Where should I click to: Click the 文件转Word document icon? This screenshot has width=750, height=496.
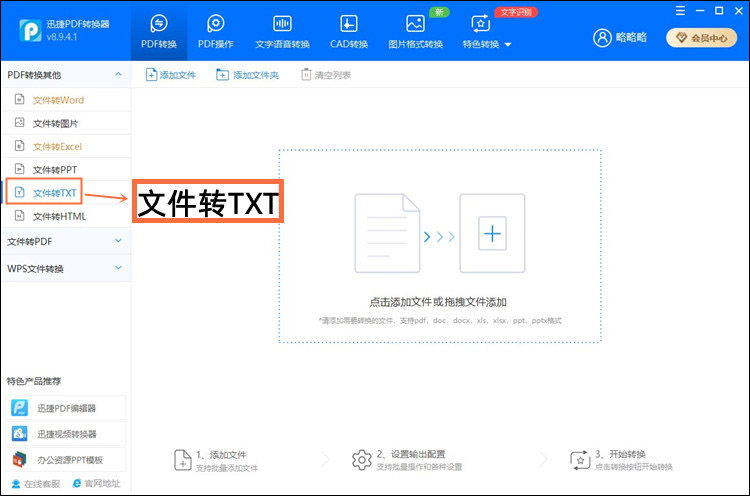pos(19,99)
